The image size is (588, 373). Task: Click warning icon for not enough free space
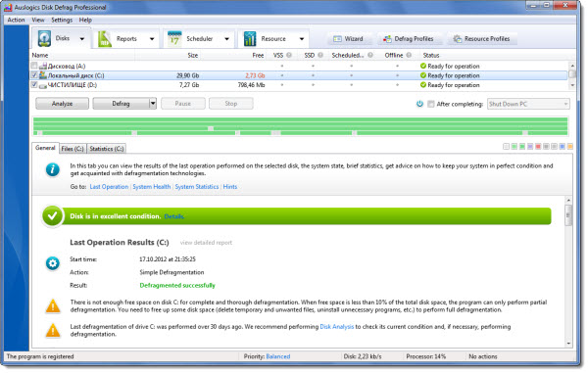[x=53, y=306]
